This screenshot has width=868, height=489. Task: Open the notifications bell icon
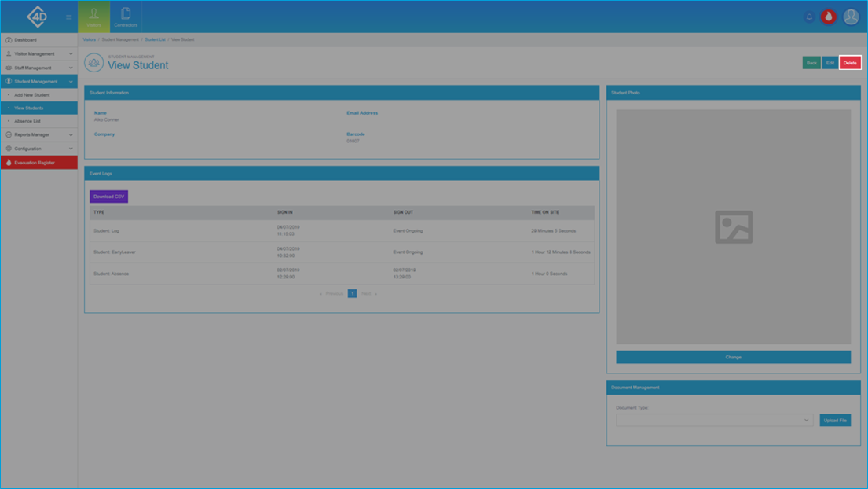pos(809,17)
